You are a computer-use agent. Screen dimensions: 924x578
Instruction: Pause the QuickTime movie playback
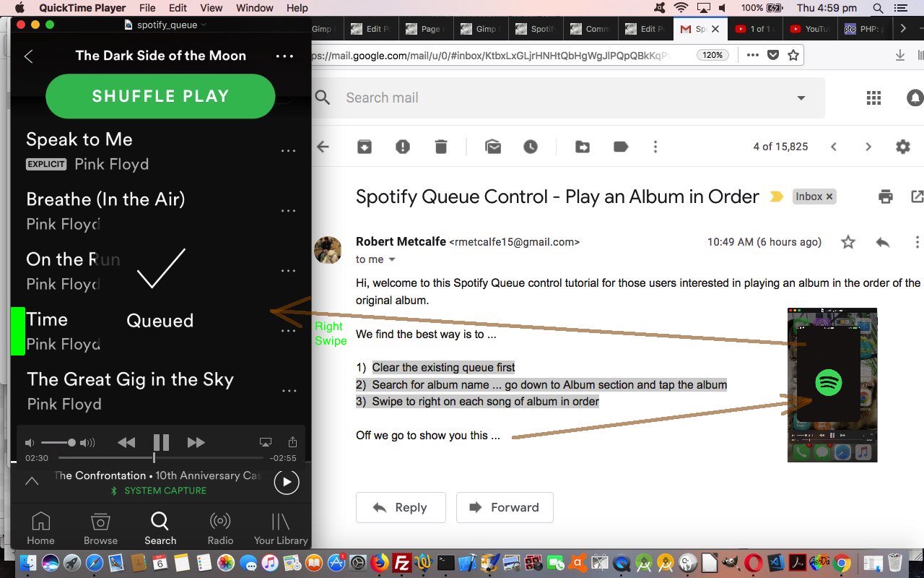click(161, 442)
